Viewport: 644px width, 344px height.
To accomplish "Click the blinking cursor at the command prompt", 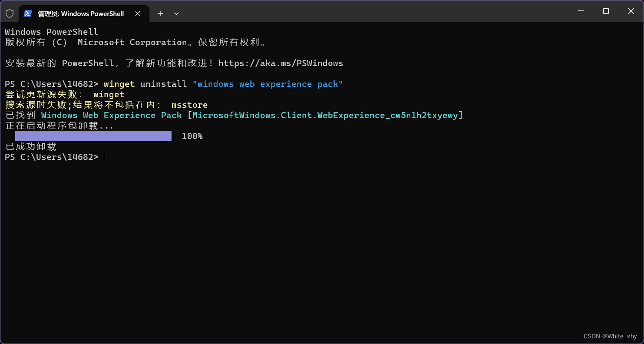I will point(104,157).
